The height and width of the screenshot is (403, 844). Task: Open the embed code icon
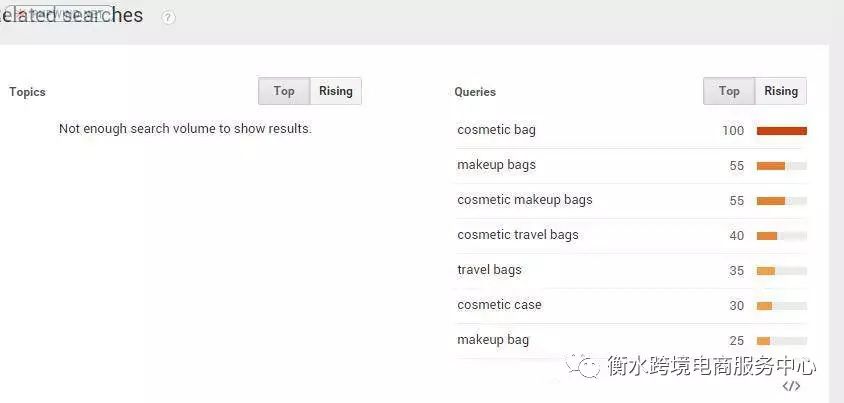coord(791,386)
